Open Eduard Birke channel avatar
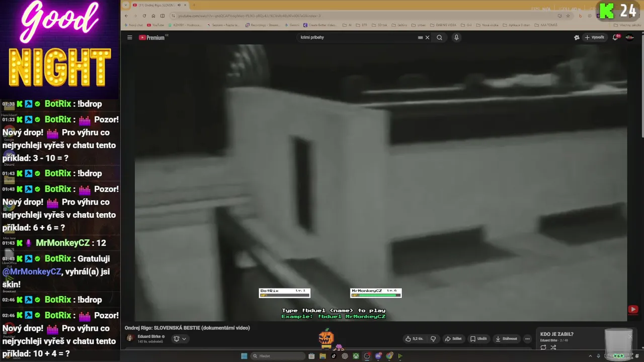 130,338
